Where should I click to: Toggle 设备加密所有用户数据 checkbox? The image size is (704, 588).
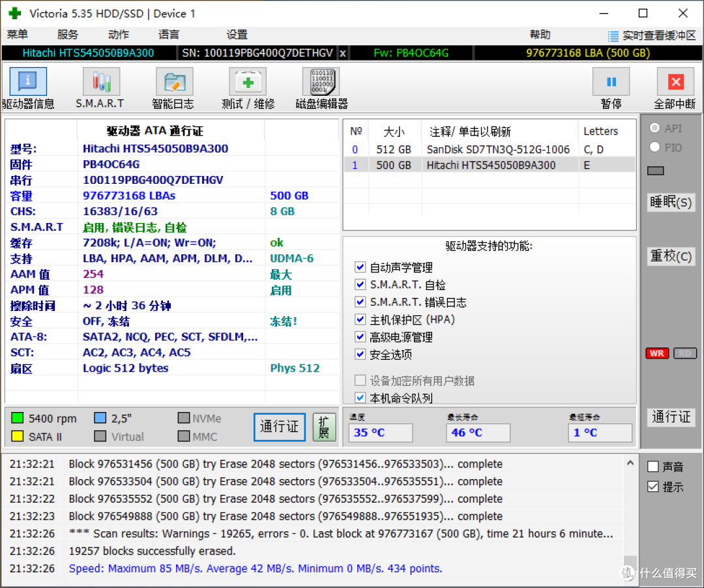pyautogui.click(x=360, y=380)
